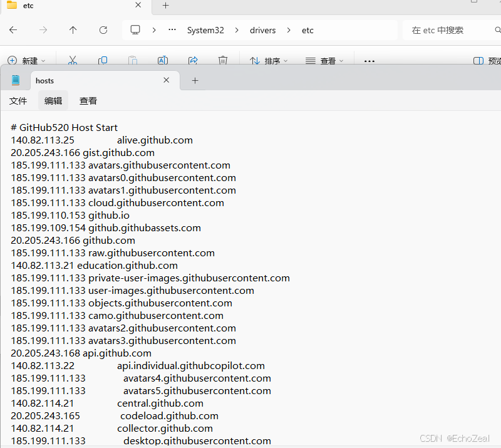Select the hosts tab in Notepad
This screenshot has height=448, width=501.
[x=105, y=81]
